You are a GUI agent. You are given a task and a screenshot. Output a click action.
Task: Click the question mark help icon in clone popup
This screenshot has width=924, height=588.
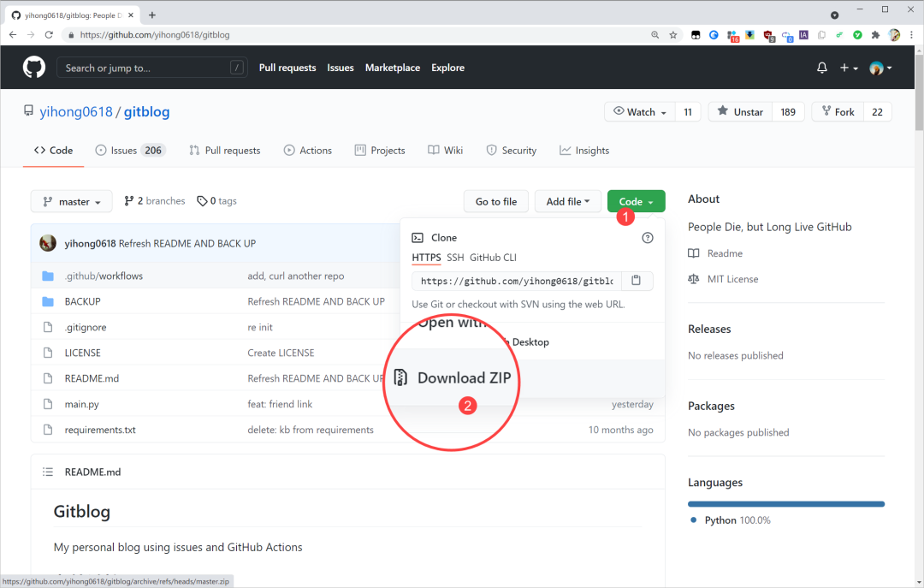coord(648,238)
